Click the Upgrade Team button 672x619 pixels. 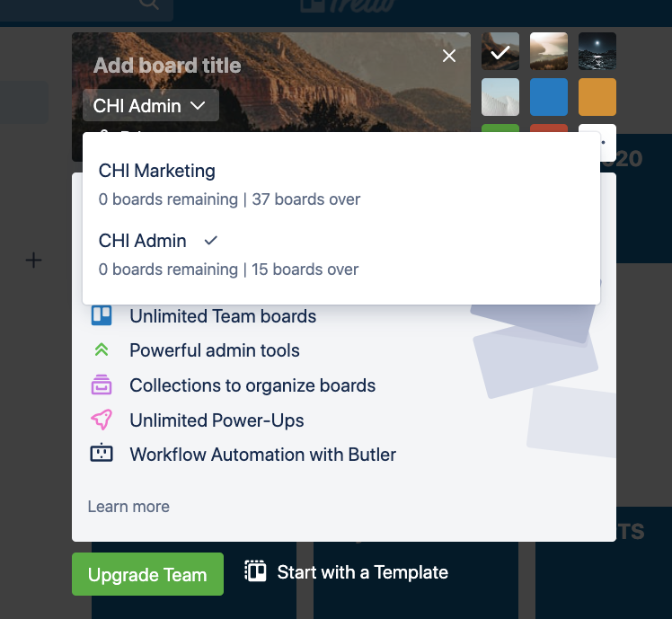coord(147,574)
